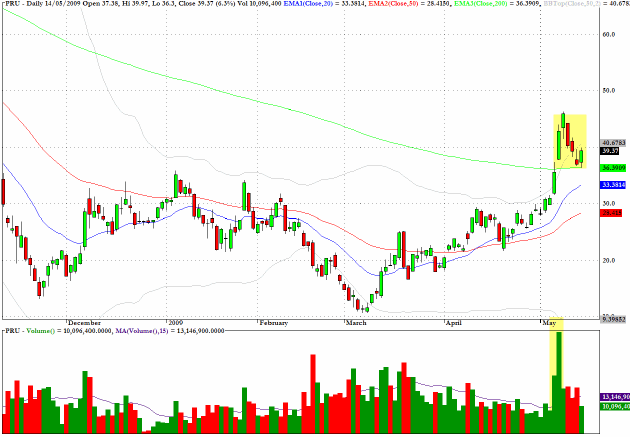This screenshot has height=437, width=630.
Task: Select the 50.0 price axis label
Action: [609, 90]
